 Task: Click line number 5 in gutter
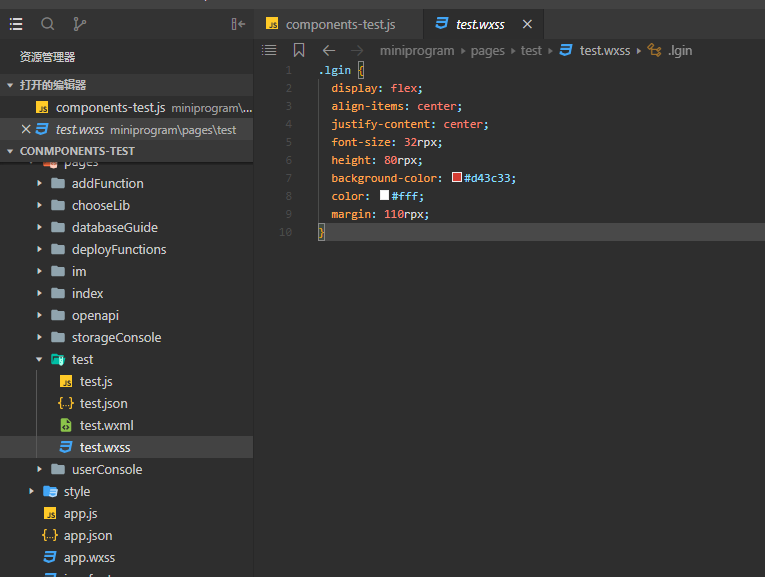pos(288,142)
